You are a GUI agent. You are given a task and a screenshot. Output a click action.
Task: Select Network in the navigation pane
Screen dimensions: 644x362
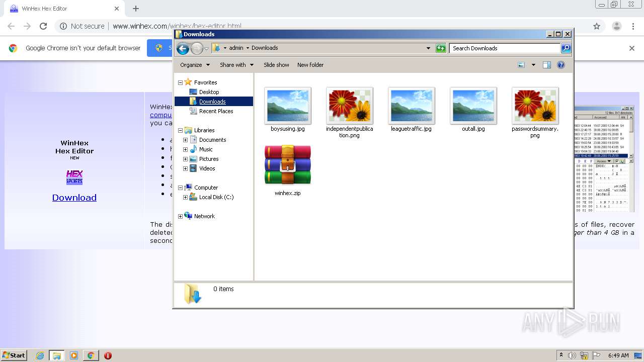click(x=204, y=216)
